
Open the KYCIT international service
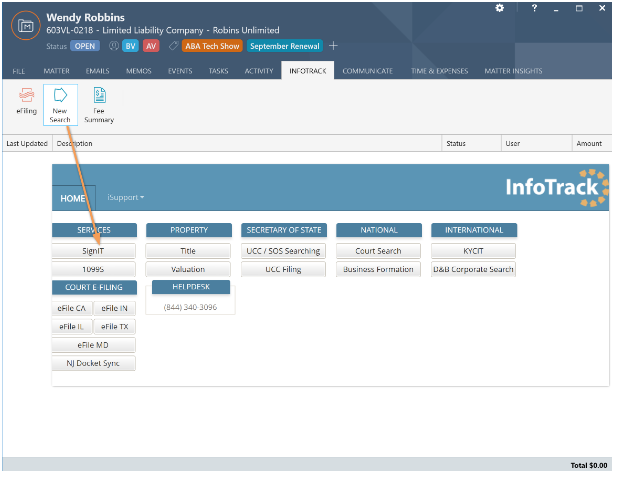pyautogui.click(x=473, y=251)
